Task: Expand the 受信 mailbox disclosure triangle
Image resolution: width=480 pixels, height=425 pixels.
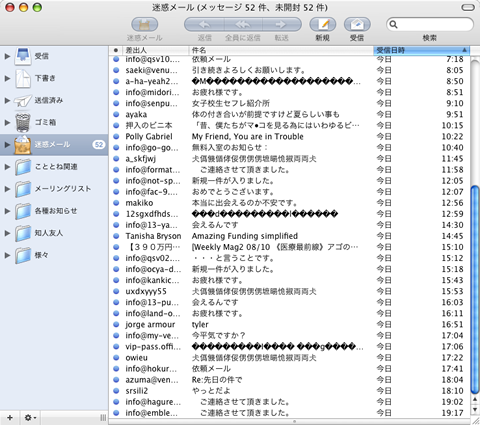Action: tap(7, 56)
